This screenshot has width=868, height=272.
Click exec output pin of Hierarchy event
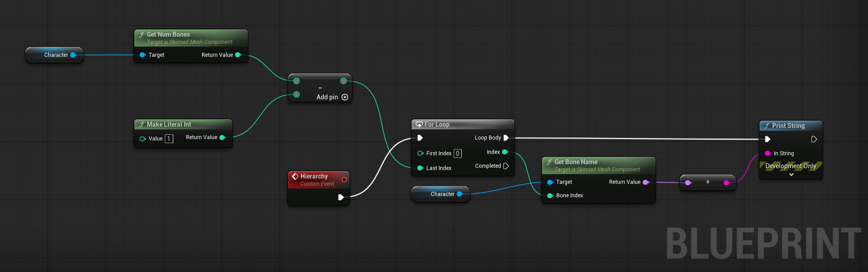pos(341,197)
